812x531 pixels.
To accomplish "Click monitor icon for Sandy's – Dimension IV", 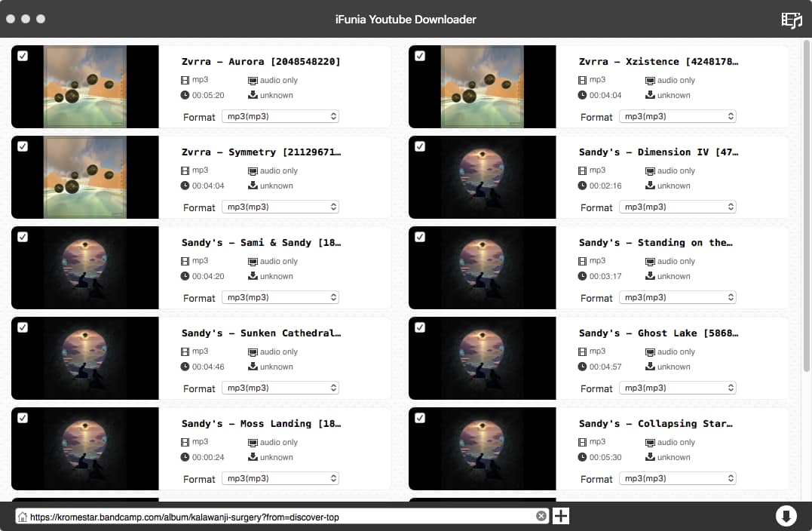I will pos(650,170).
